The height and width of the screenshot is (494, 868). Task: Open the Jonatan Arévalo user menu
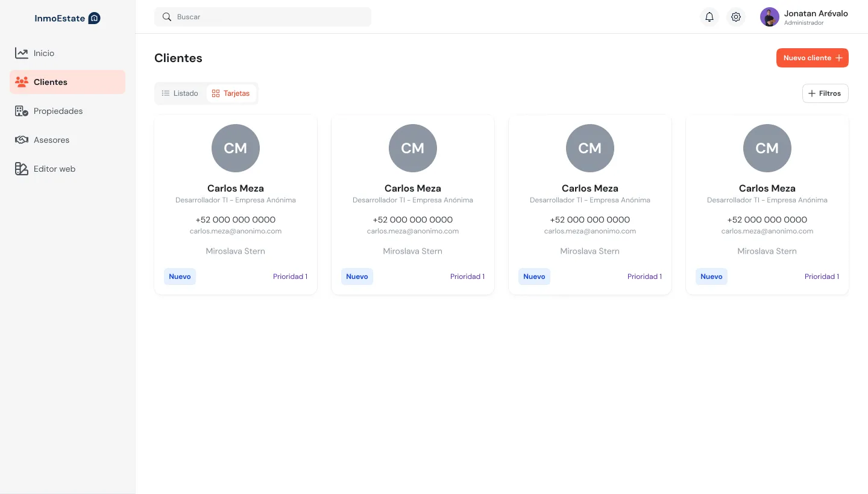click(816, 17)
